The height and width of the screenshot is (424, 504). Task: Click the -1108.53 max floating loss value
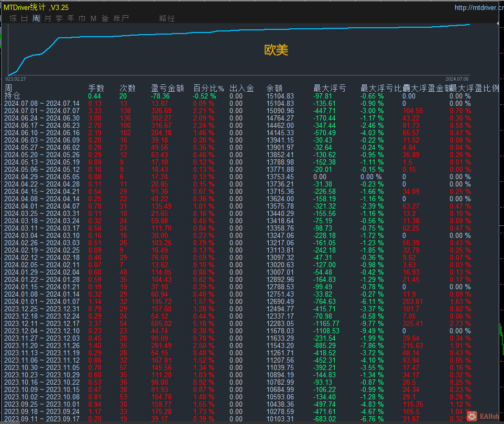(x=326, y=331)
